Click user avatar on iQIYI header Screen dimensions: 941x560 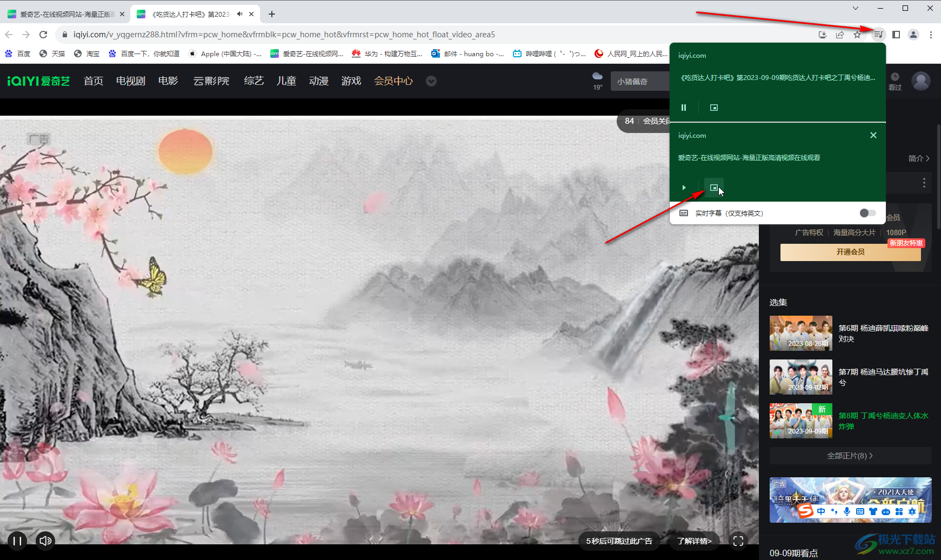tap(921, 81)
